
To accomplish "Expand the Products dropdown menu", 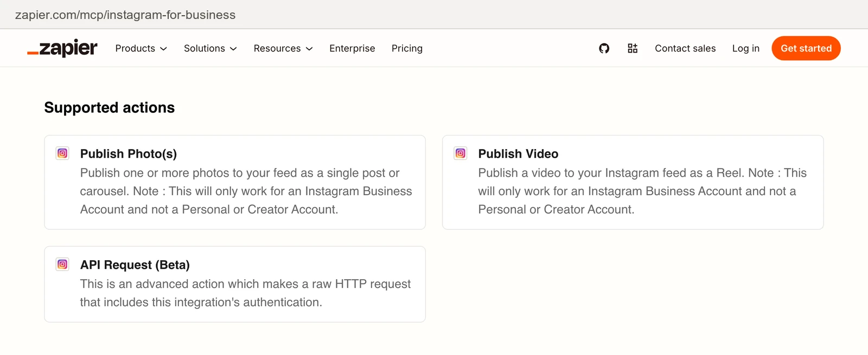I will pos(141,48).
